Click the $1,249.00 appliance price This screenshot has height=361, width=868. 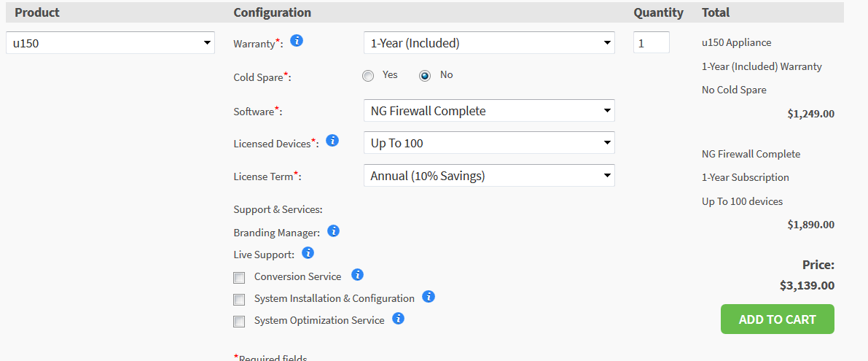(811, 114)
